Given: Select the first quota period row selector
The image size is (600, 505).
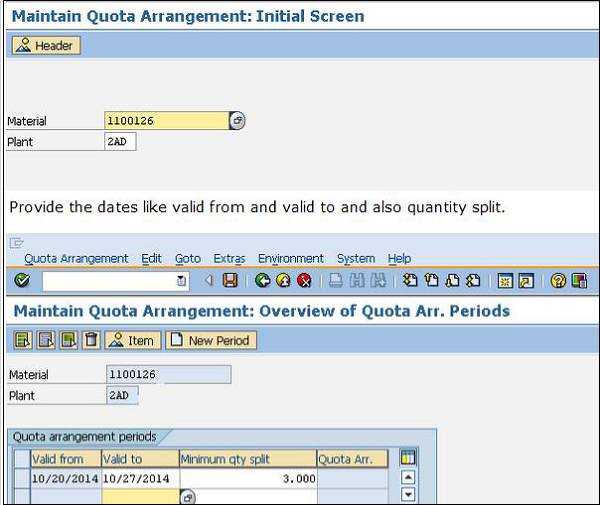Looking at the screenshot, I should click(x=22, y=478).
